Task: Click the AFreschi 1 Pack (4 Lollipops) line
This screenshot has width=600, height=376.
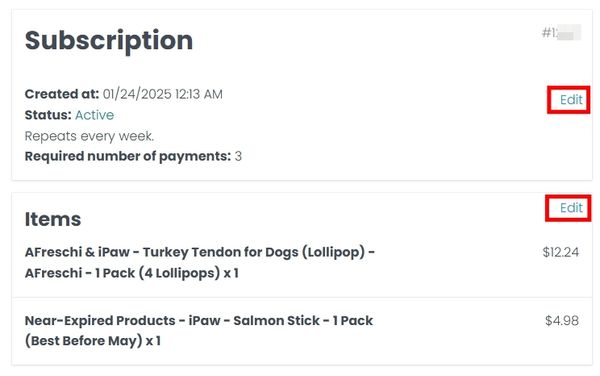Action: coord(132,273)
